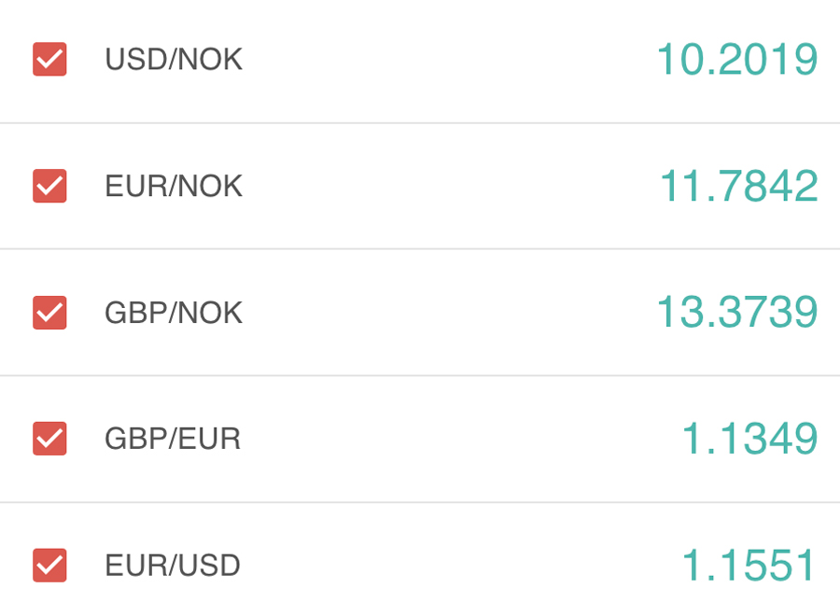Deselect the GBP/EUR checkbox
Viewport: 840px width, 616px height.
pyautogui.click(x=49, y=439)
